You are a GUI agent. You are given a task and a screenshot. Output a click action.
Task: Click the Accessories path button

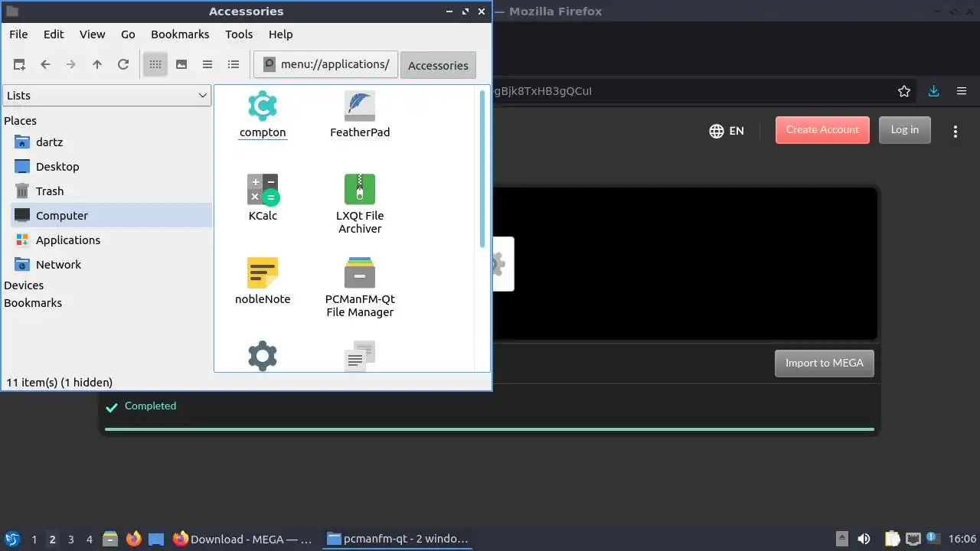438,65
